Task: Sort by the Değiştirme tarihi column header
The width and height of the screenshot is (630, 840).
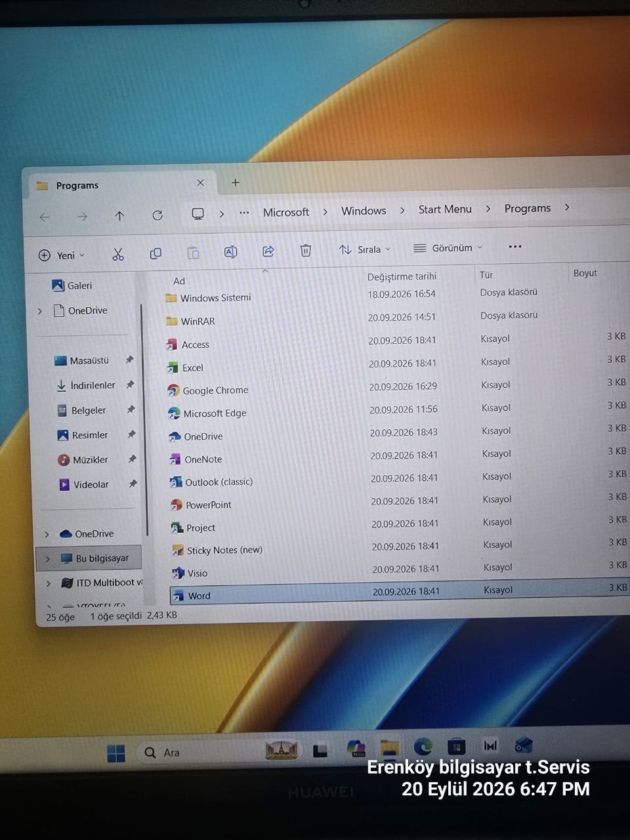Action: [402, 276]
